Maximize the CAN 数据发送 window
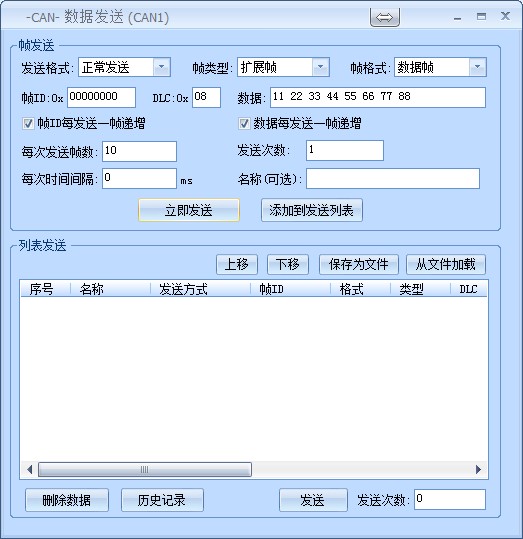The width and height of the screenshot is (523, 539). tap(481, 16)
